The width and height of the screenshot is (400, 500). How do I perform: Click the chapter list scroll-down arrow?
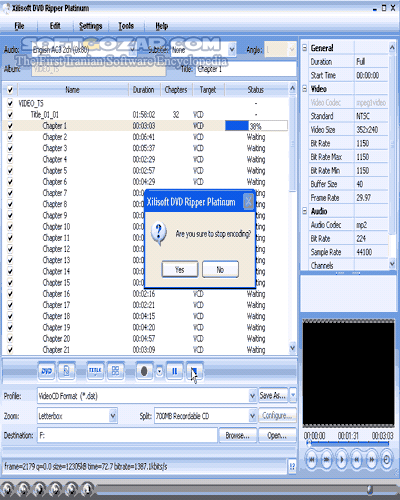292,348
